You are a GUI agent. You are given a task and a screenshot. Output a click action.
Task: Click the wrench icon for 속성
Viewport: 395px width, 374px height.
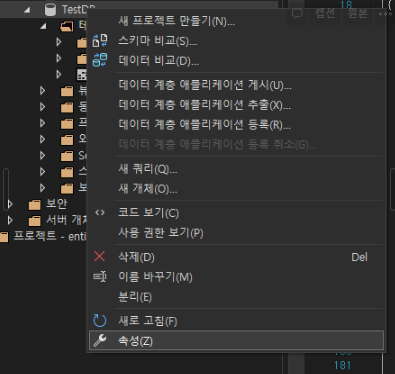[100, 340]
